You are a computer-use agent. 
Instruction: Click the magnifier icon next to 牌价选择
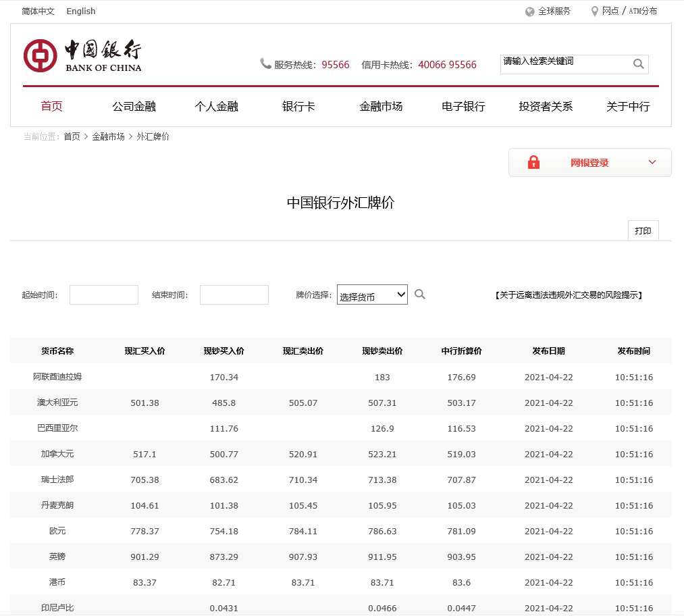(420, 294)
